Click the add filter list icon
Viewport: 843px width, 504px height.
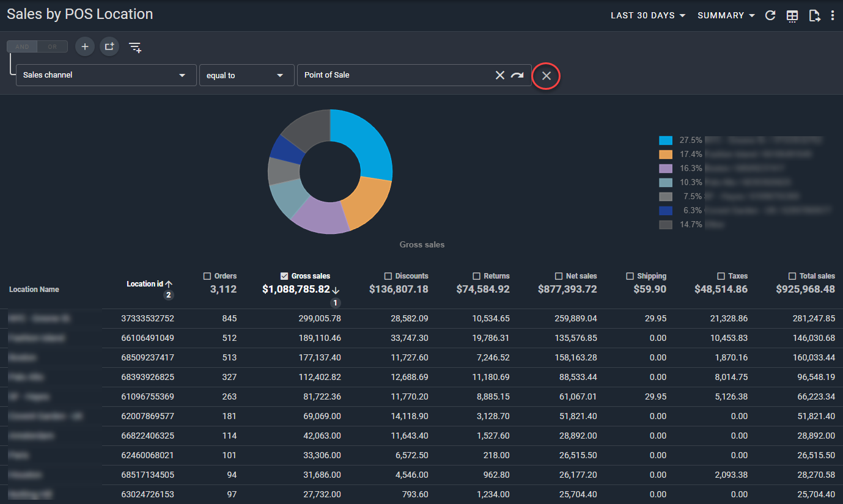[x=134, y=46]
